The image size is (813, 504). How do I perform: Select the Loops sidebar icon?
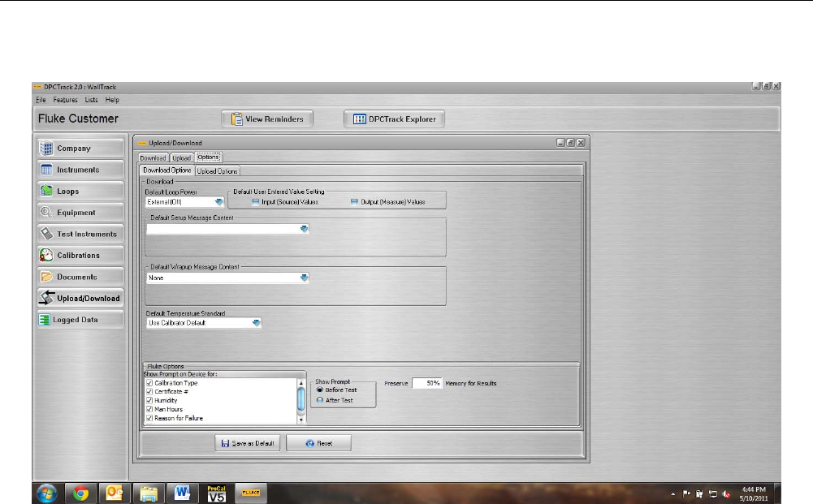(46, 191)
